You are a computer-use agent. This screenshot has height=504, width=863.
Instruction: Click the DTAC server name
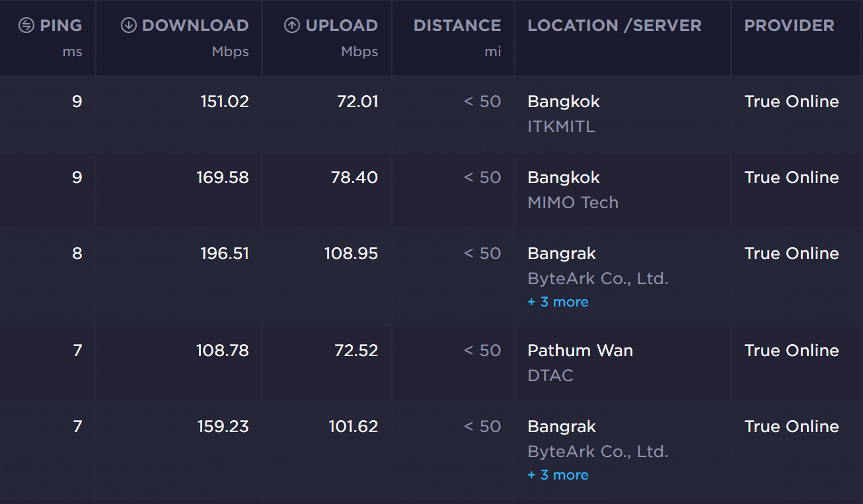(550, 376)
